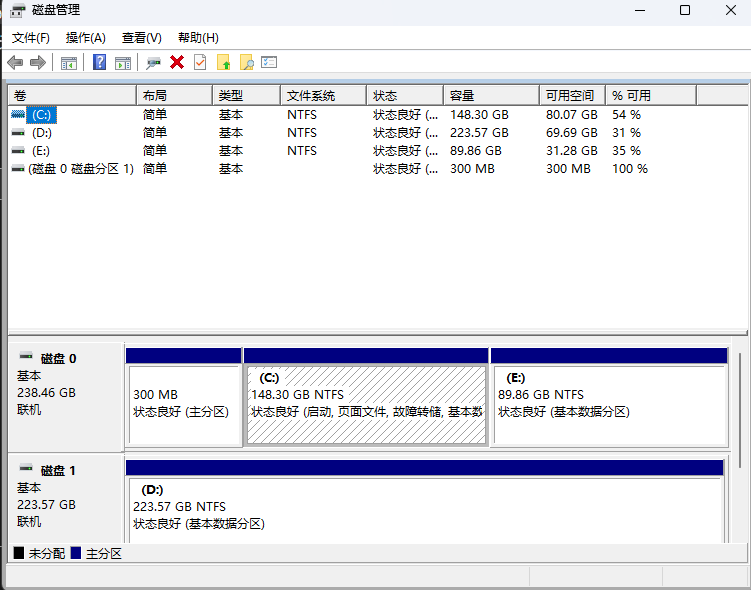The width and height of the screenshot is (751, 590).
Task: Click the disk pane vertical scrollbar
Action: [740, 410]
